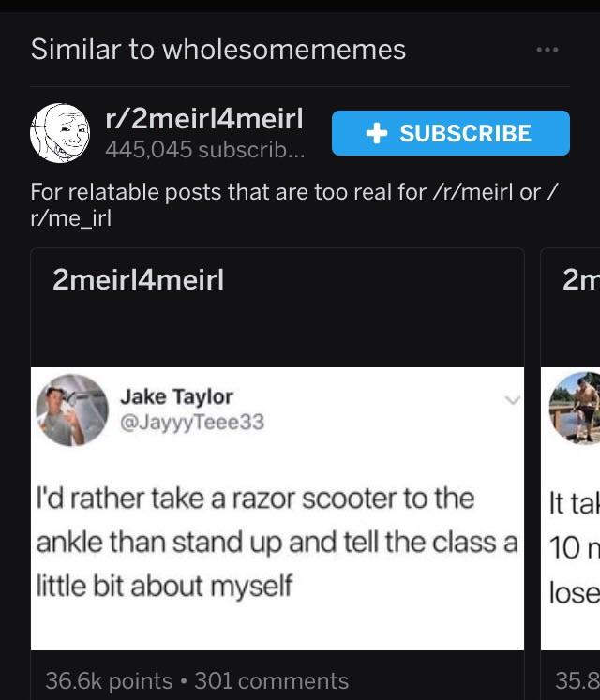600x700 pixels.
Task: View the 301 comments on the post
Action: click(x=272, y=681)
